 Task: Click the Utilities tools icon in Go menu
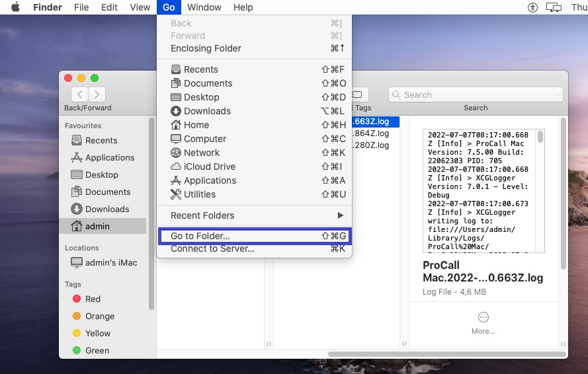tap(176, 194)
